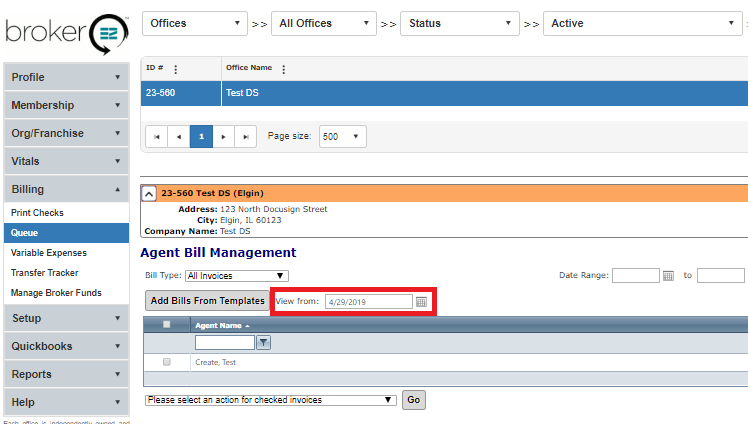Open calendar picker next to View from date
The image size is (748, 424).
421,301
